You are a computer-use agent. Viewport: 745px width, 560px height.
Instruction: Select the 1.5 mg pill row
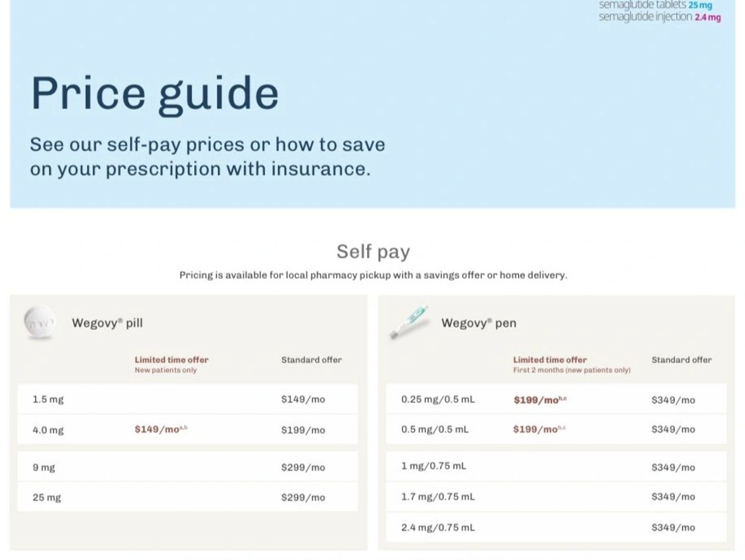(x=48, y=400)
